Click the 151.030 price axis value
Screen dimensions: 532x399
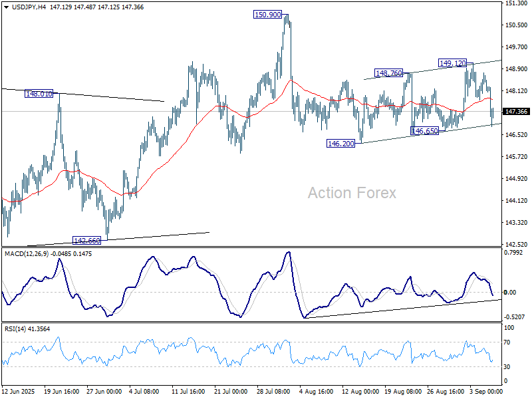pyautogui.click(x=515, y=3)
